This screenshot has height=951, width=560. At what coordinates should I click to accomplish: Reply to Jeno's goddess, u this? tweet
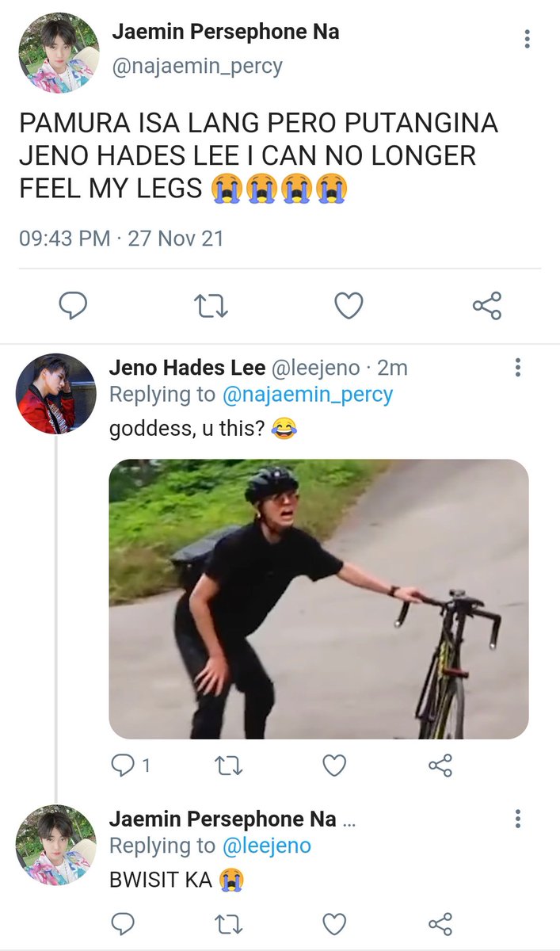coord(131,765)
